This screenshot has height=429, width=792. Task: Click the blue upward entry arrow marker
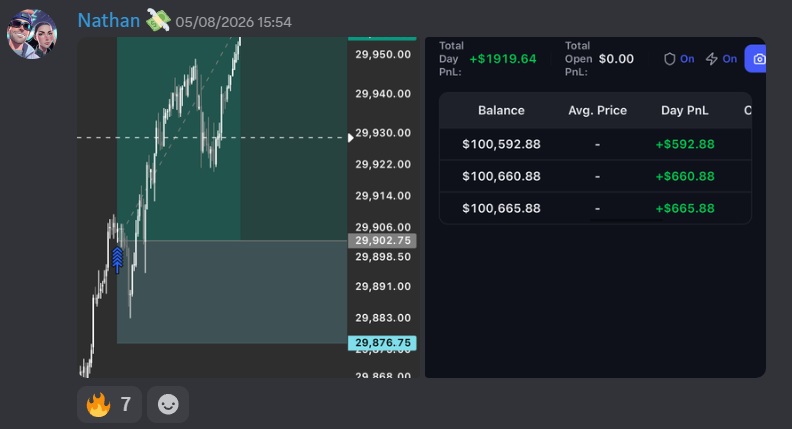click(117, 260)
